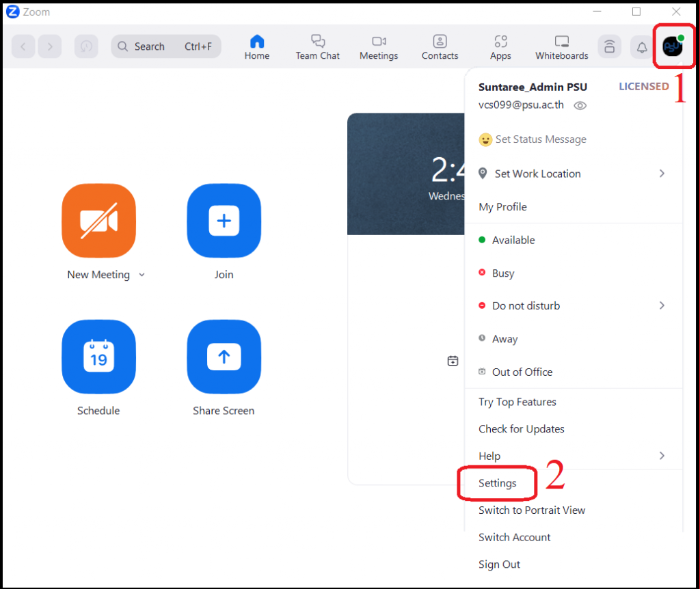Viewport: 700px width, 589px height.
Task: Click the profile avatar picture
Action: tap(673, 46)
